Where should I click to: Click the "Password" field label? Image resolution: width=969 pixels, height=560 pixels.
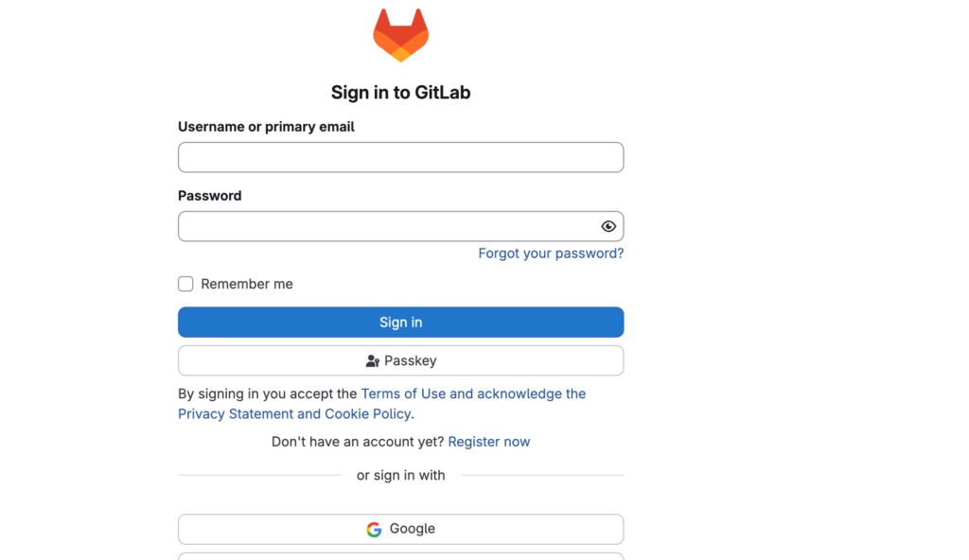coord(209,196)
